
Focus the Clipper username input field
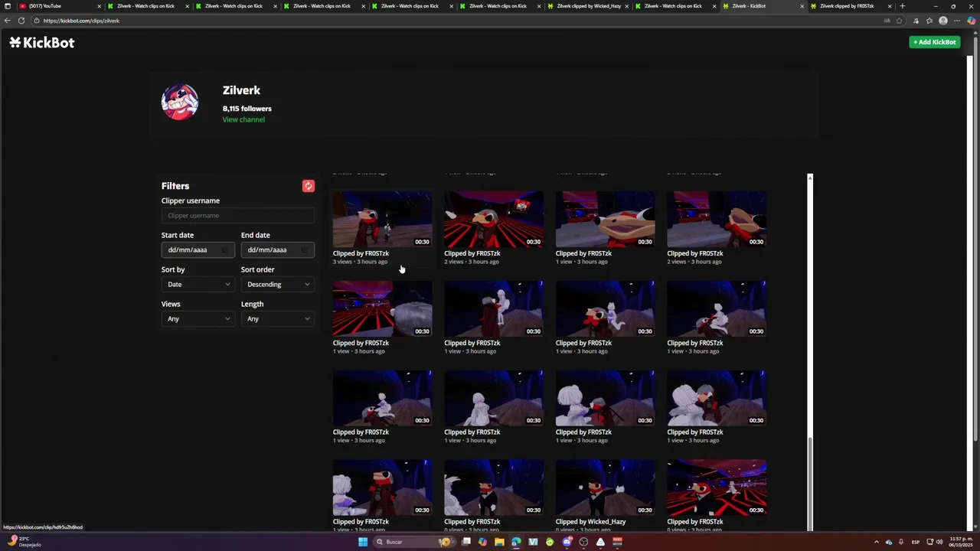click(x=237, y=216)
